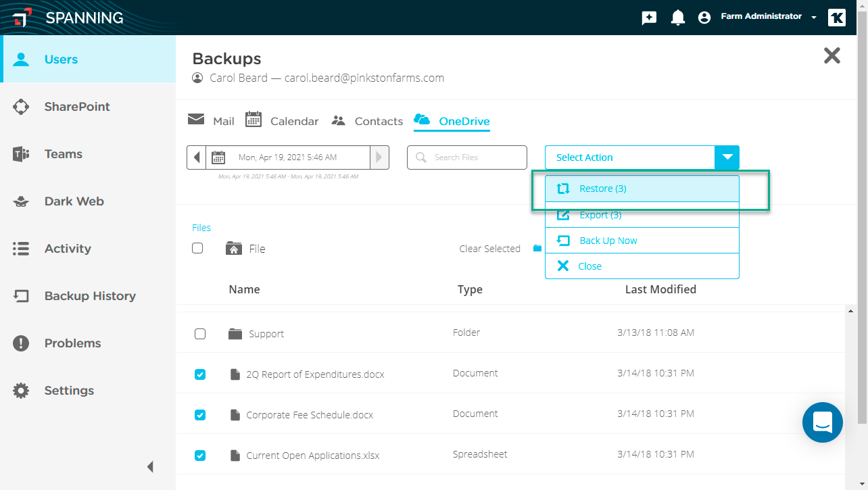Click the SharePoint sidebar icon
This screenshot has height=490, width=868.
click(x=21, y=106)
